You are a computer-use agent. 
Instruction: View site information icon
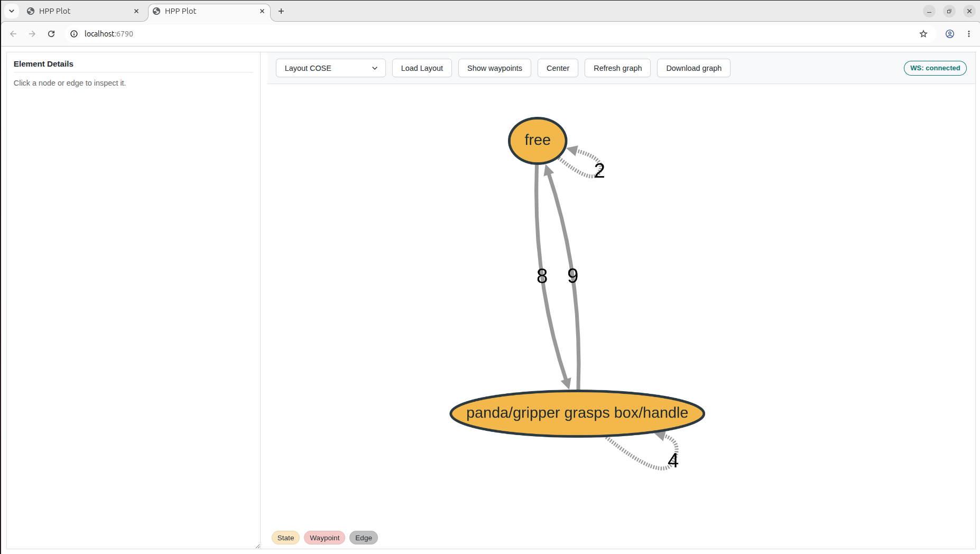pos(74,34)
